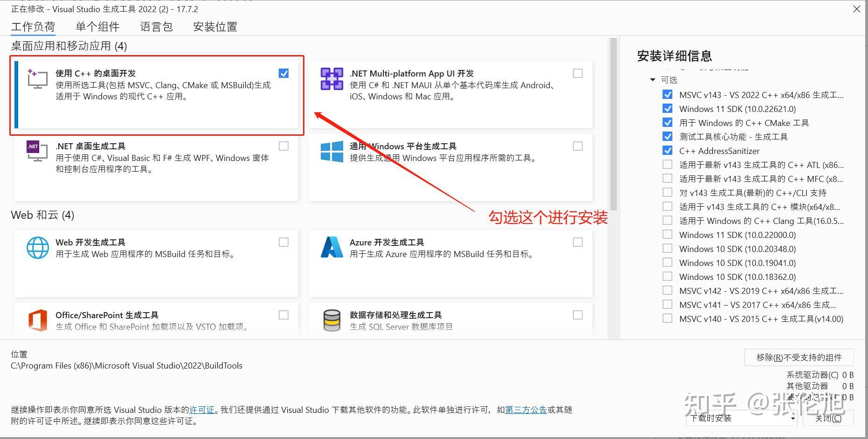
Task: Click the Windows logo on 通用 Windows 平台生成工具
Action: pyautogui.click(x=332, y=152)
